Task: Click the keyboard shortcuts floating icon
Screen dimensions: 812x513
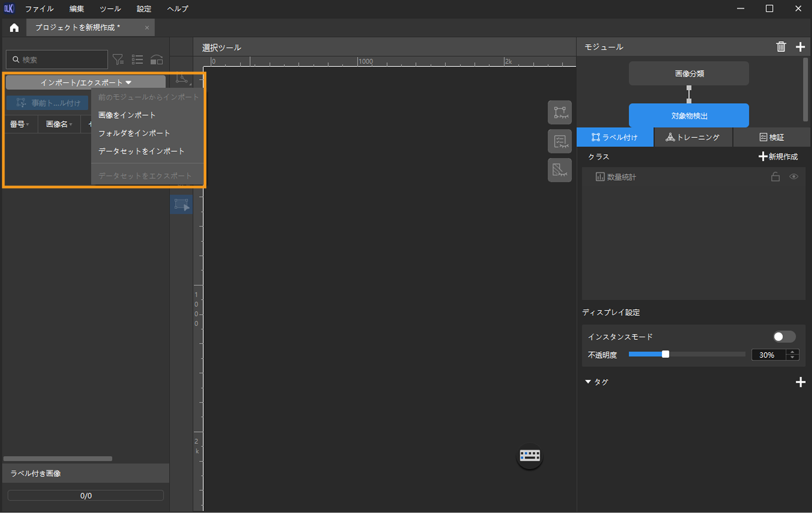Action: click(530, 455)
